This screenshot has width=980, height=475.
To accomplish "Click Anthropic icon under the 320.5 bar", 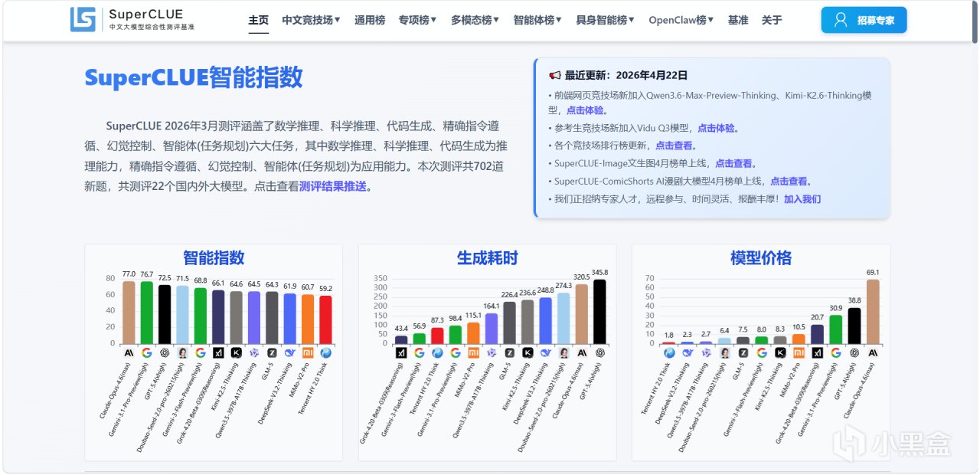I will pyautogui.click(x=581, y=352).
